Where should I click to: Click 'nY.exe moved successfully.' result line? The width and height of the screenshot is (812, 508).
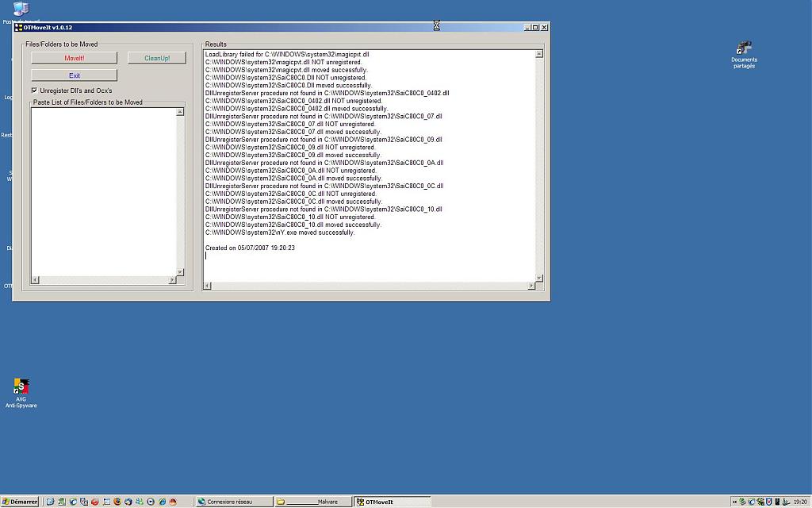coord(280,233)
